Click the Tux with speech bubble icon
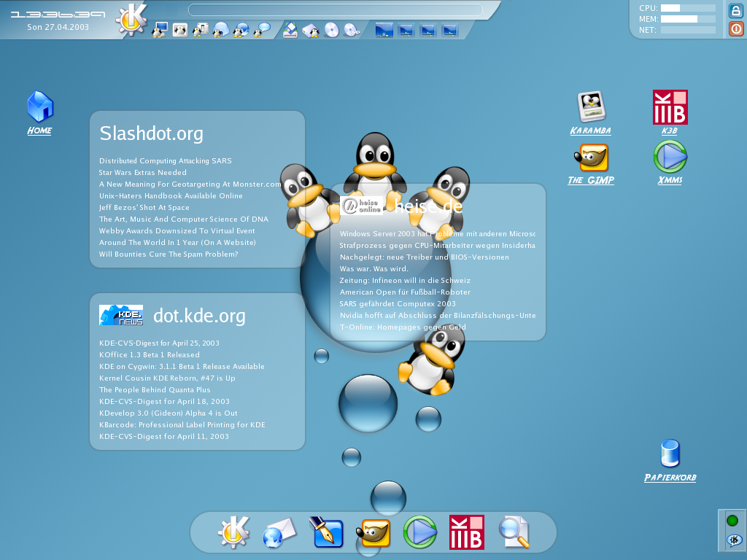Viewport: 747px width, 560px height. (262, 30)
